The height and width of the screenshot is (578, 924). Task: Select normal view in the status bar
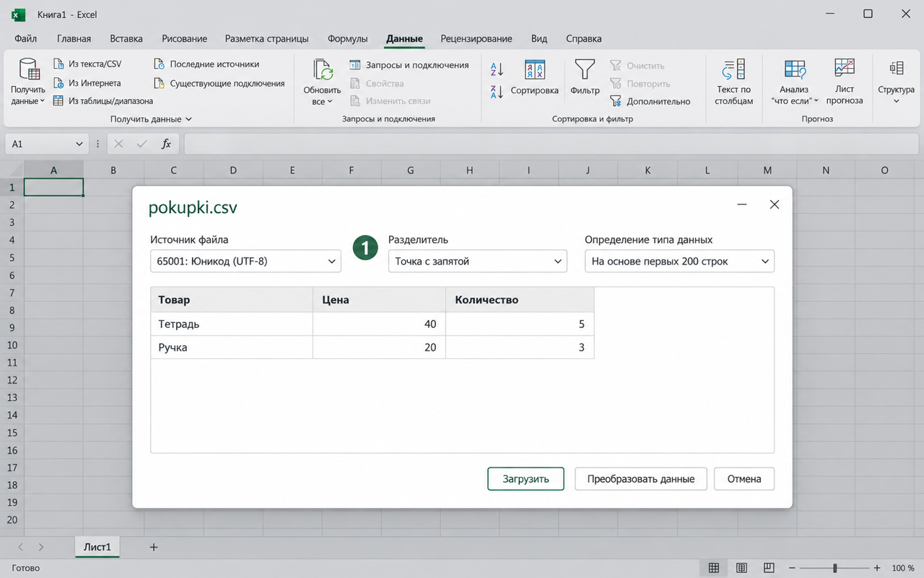tap(713, 568)
